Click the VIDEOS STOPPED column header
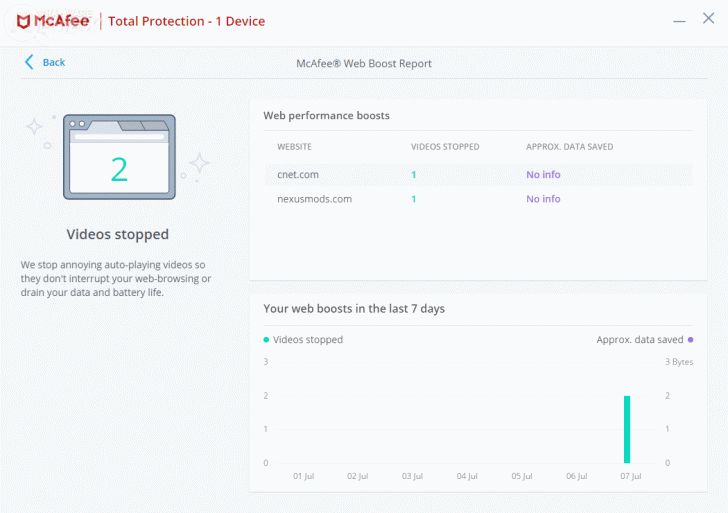This screenshot has height=513, width=728. 445,147
